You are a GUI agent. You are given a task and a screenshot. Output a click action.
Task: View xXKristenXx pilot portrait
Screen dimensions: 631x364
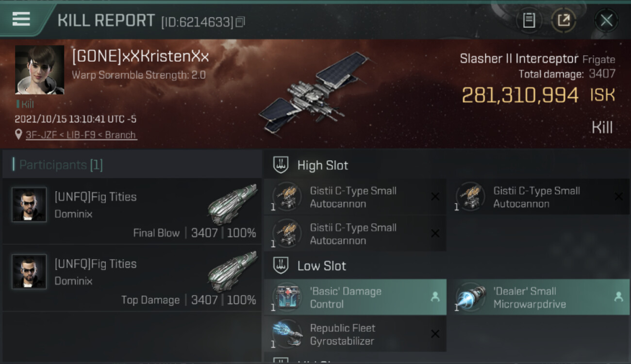coord(39,70)
